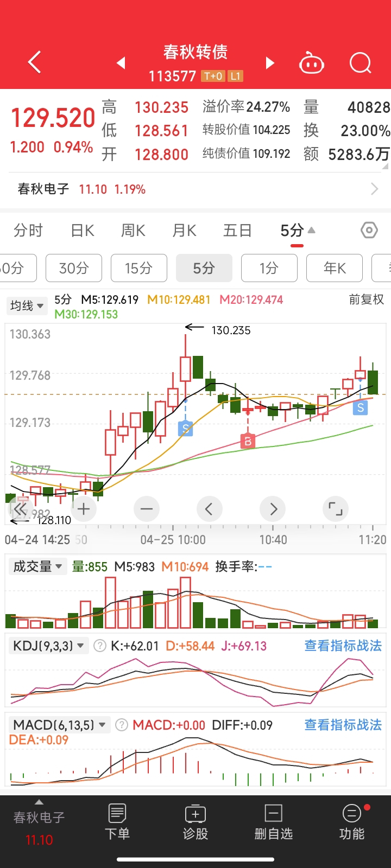
Task: Open chart settings hexagon icon
Action: 369,230
